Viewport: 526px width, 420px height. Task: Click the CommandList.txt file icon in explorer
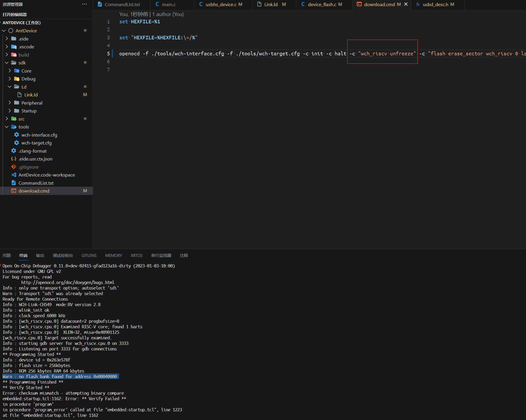point(14,183)
